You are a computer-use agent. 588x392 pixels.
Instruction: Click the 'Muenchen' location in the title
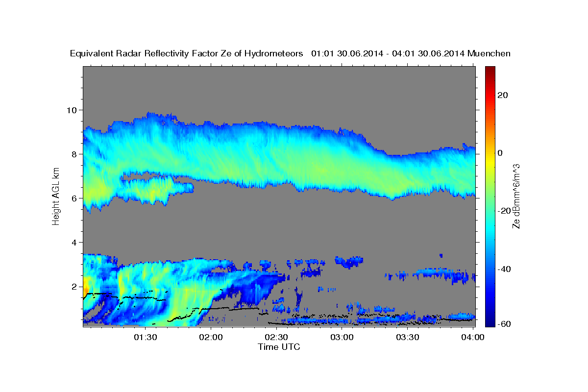point(489,54)
